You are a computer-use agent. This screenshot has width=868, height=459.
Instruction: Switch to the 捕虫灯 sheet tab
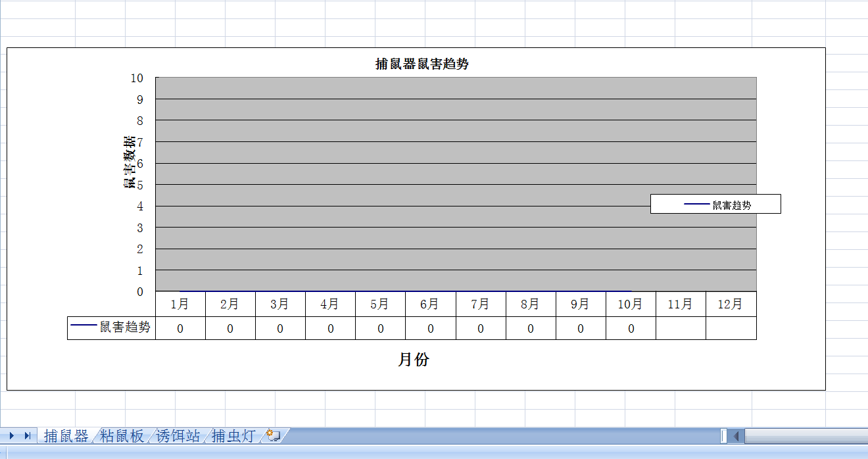(x=233, y=436)
